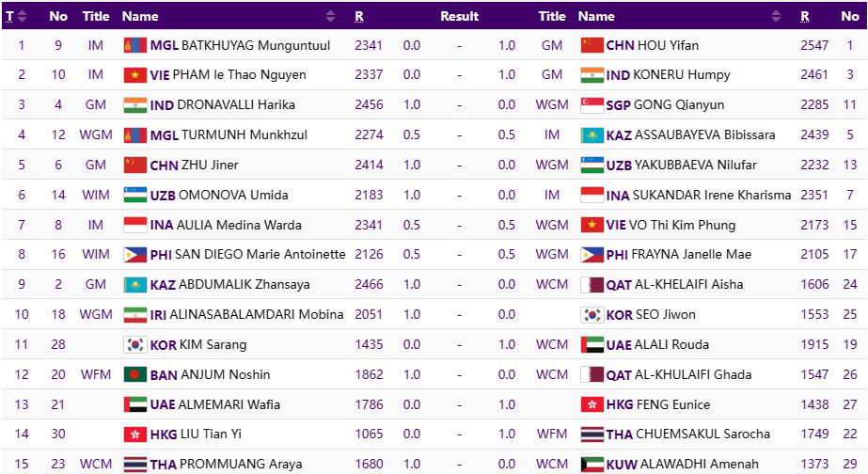Click the Uzbekistan flag beside OMONOVA Umida
The height and width of the screenshot is (474, 868).
134,195
